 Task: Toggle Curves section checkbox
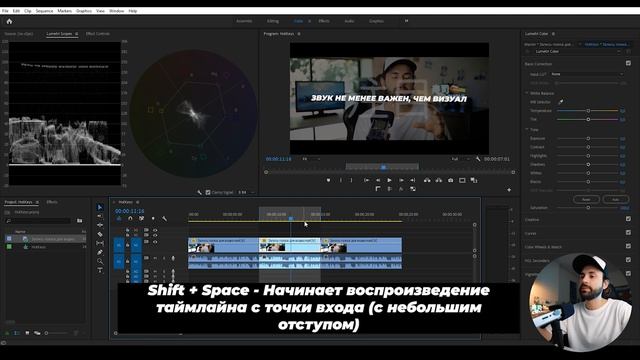(628, 233)
